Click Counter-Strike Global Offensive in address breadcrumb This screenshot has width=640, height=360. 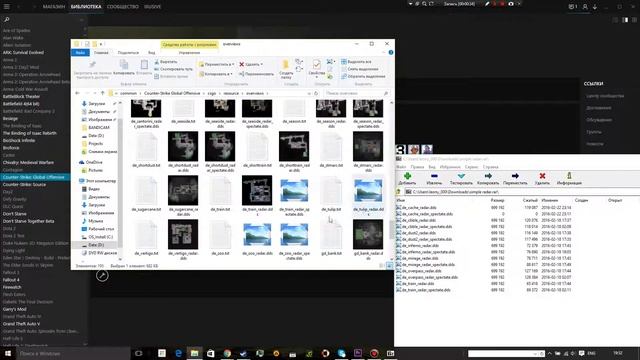point(172,93)
